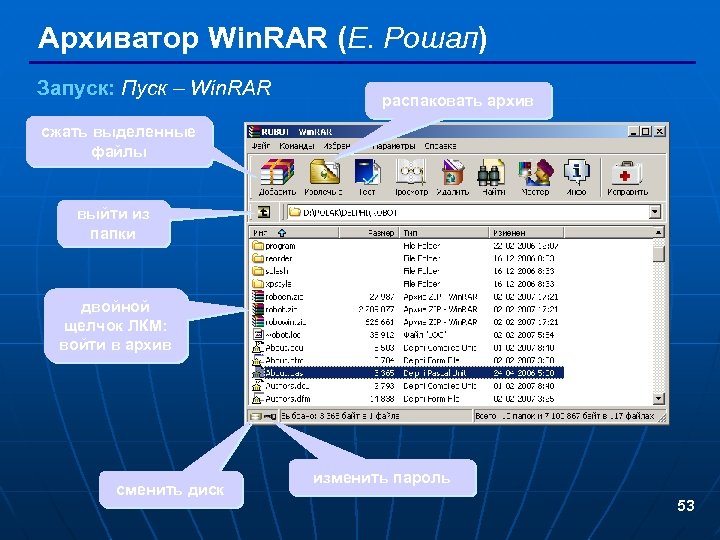Screen dimensions: 720x540
Task: Click the file list scroll up arrow
Action: [658, 233]
